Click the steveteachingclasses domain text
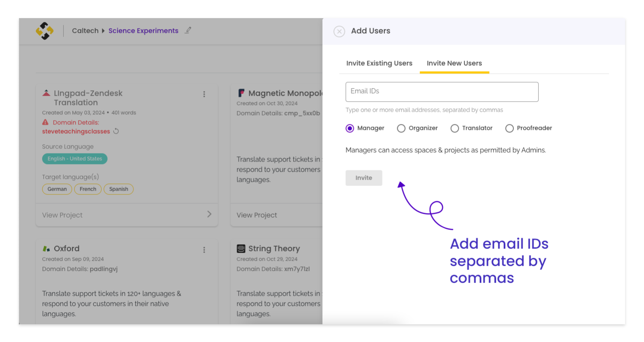This screenshot has width=644, height=342. pos(76,131)
